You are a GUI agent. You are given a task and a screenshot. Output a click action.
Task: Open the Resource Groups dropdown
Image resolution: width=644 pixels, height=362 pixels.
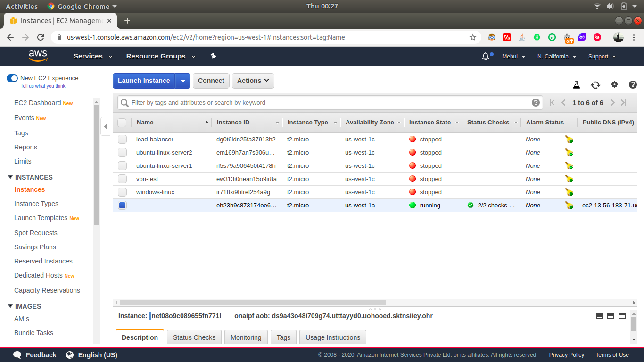pos(161,56)
